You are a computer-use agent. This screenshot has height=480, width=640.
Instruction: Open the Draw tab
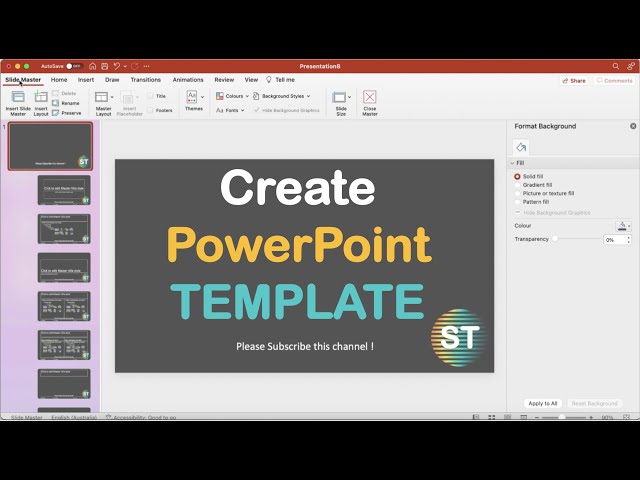112,80
